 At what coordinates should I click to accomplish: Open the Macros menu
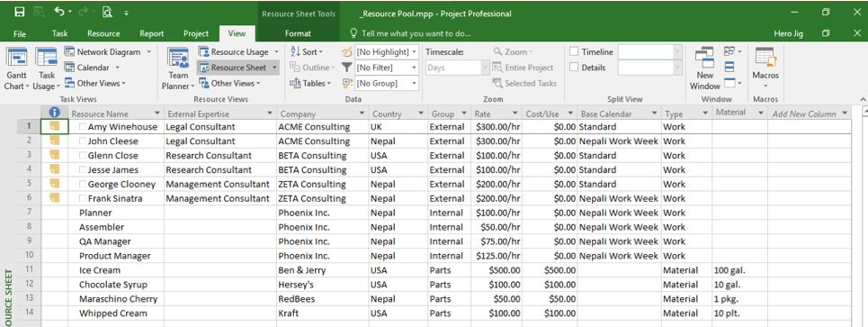tap(765, 69)
